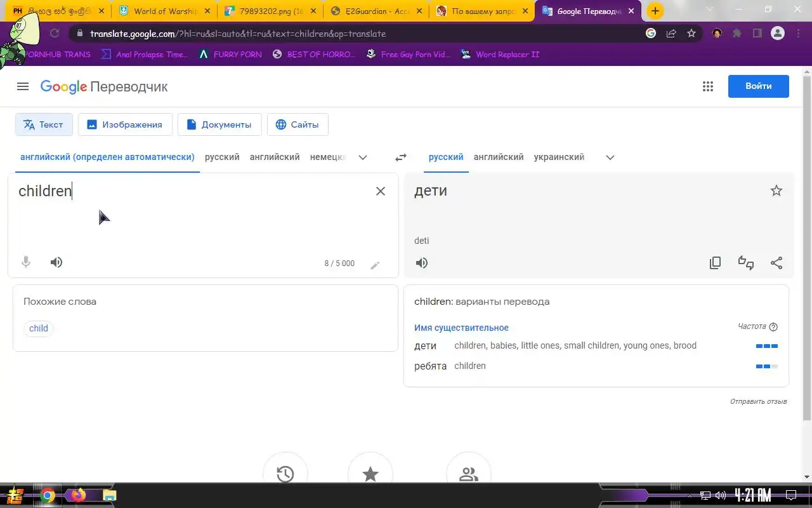Select украинский as target language

(559, 157)
